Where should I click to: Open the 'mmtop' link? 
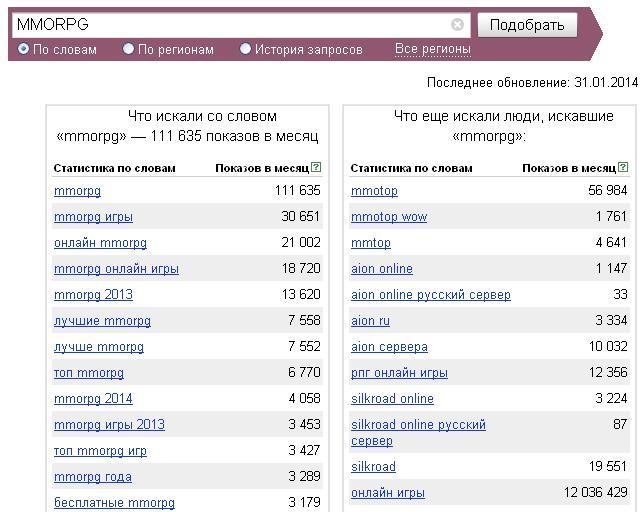coord(371,243)
